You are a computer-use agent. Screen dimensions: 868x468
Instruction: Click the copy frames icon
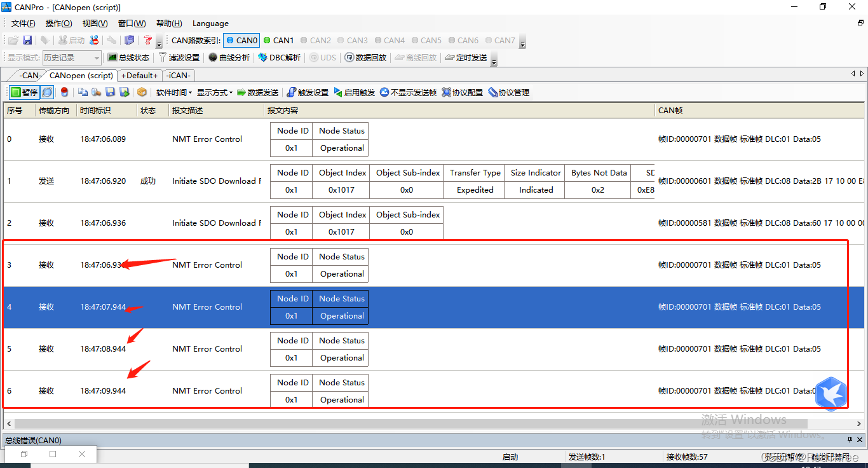[x=83, y=92]
